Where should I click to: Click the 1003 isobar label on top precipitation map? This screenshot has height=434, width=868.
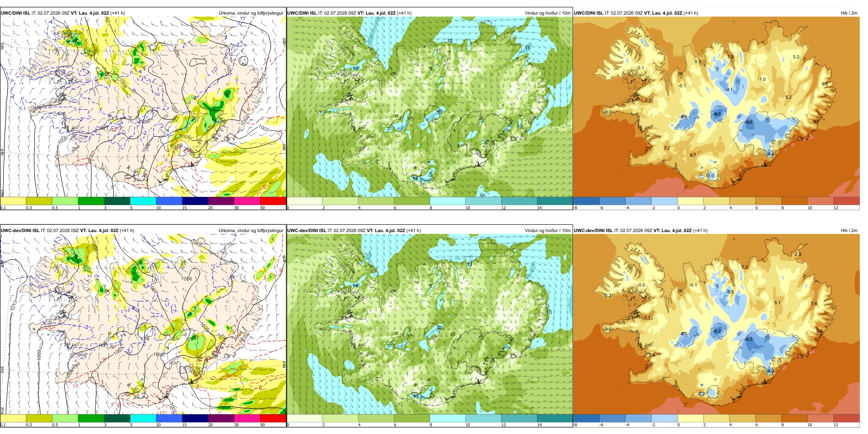[264, 128]
